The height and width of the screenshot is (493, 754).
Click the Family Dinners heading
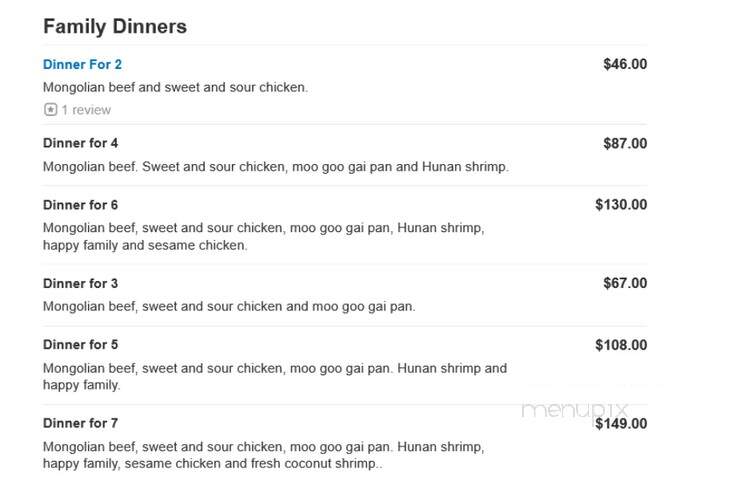(x=115, y=26)
